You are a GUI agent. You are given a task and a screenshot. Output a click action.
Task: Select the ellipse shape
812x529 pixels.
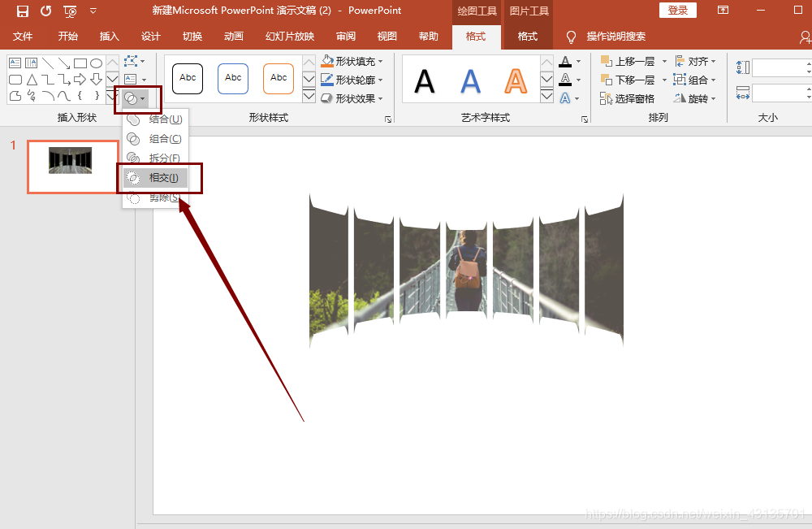pos(97,63)
